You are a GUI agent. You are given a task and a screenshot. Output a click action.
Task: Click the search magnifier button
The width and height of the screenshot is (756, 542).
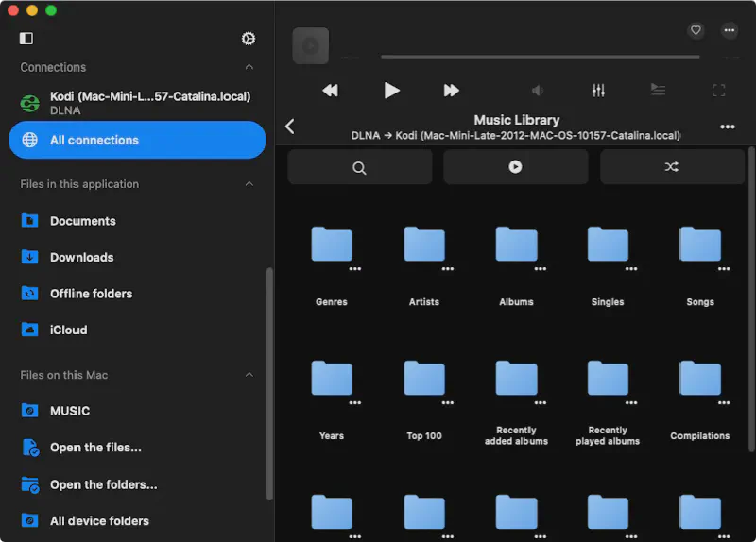(x=359, y=167)
